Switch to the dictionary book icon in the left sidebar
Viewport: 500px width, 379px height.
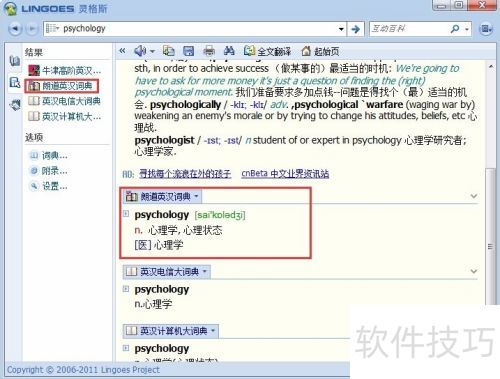[15, 61]
